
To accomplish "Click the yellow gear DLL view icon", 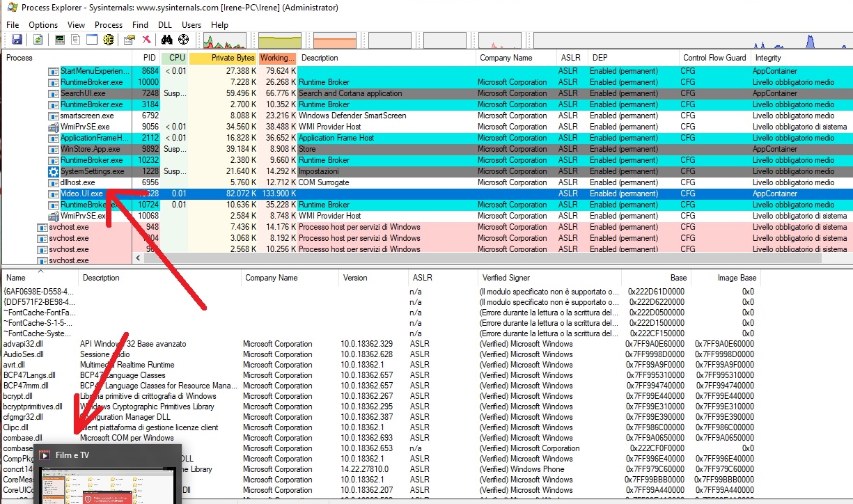I will (108, 40).
